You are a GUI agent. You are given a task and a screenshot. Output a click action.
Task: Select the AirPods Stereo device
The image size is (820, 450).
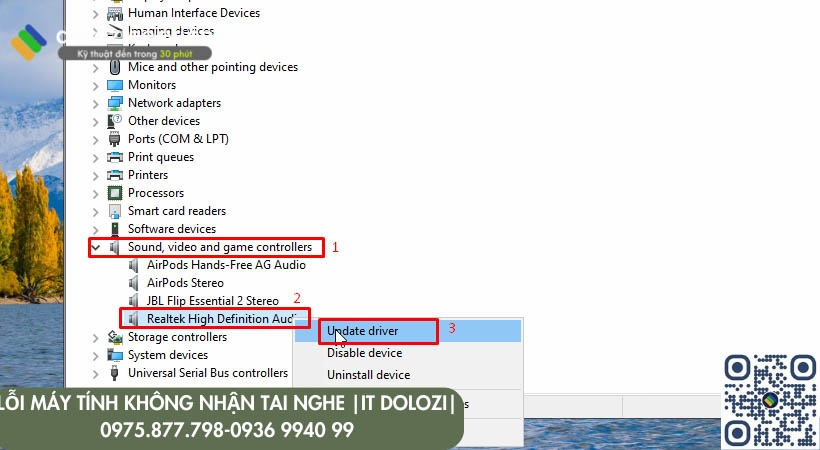(185, 283)
